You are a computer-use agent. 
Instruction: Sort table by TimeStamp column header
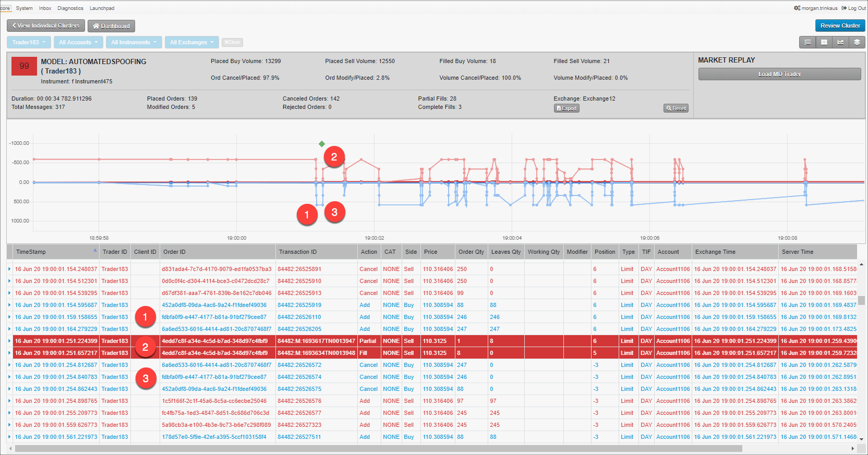[x=31, y=252]
